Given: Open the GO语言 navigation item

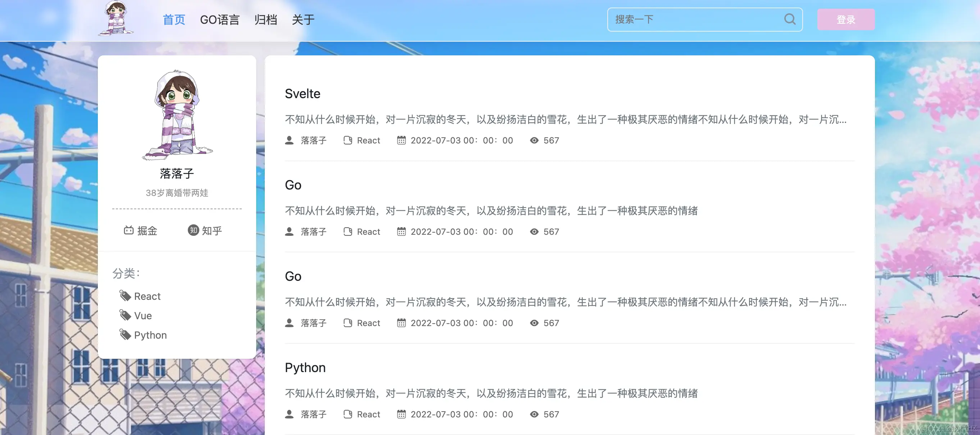Looking at the screenshot, I should point(220,19).
